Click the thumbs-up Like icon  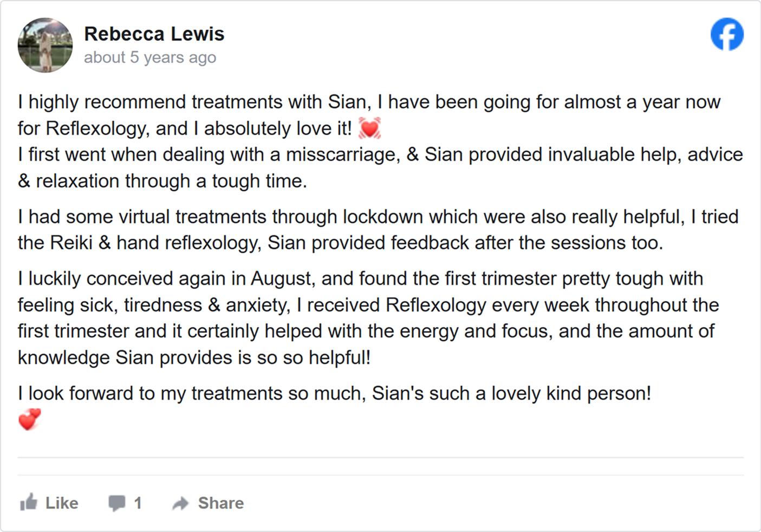29,503
